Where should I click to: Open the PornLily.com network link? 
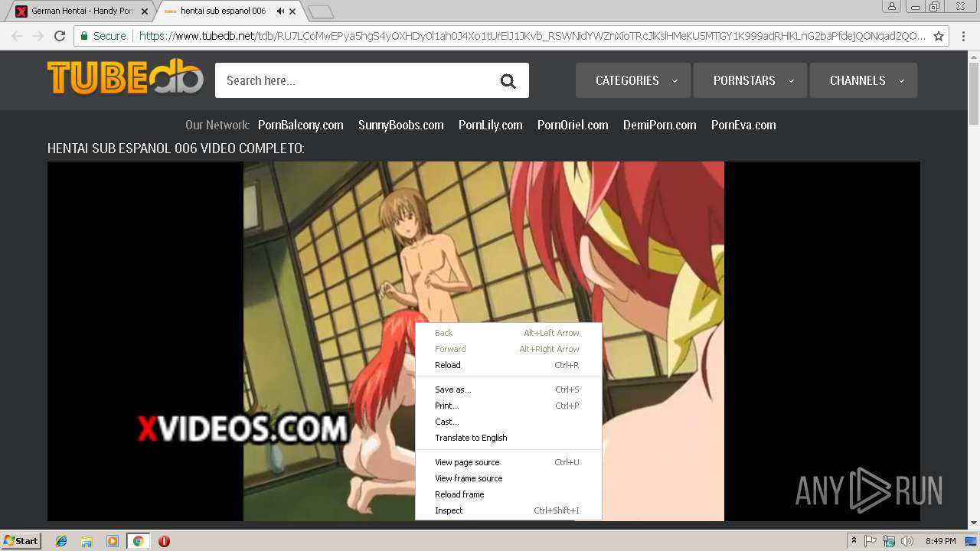491,125
